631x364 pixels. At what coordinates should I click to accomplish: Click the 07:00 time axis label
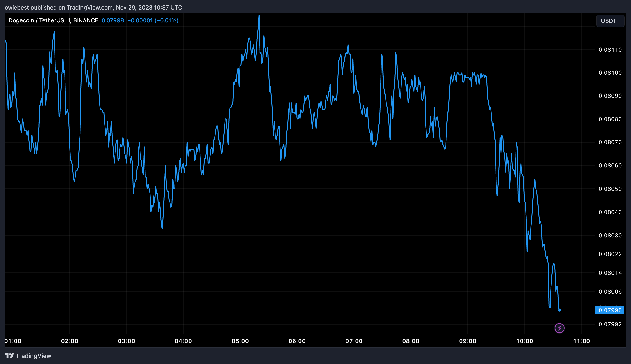354,341
